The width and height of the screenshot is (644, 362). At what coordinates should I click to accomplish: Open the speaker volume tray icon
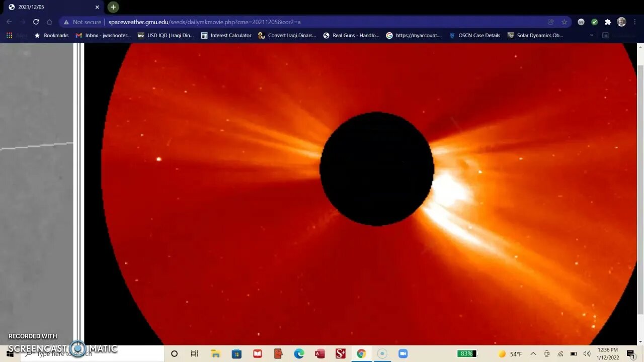pos(587,354)
